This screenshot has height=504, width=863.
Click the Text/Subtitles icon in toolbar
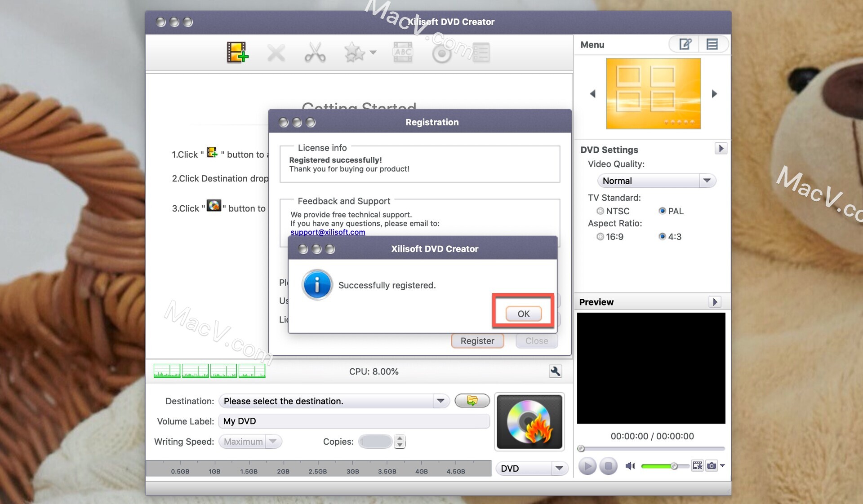coord(401,53)
